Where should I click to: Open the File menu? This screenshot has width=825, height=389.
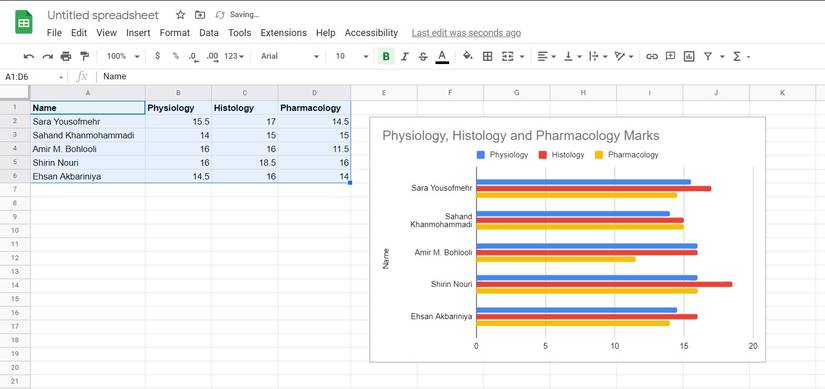(x=54, y=33)
